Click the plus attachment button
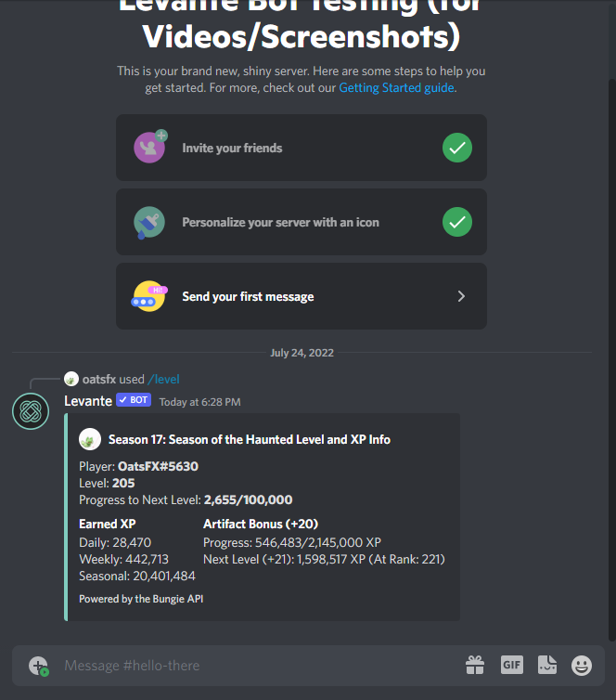This screenshot has width=616, height=700. (39, 666)
